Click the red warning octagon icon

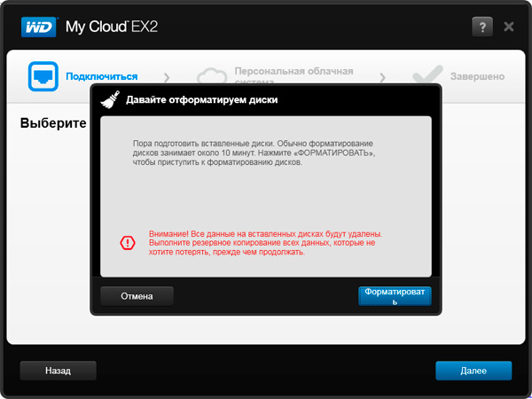[129, 242]
